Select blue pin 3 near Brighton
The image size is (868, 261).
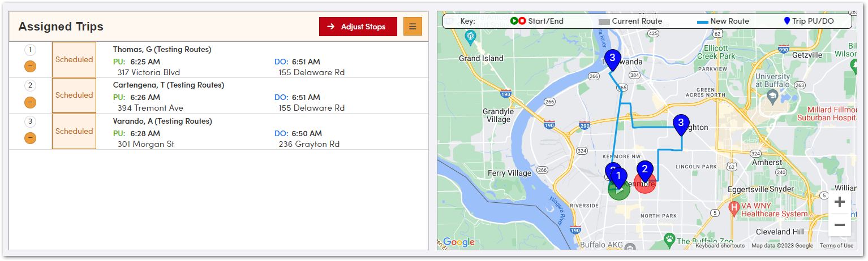pyautogui.click(x=681, y=123)
